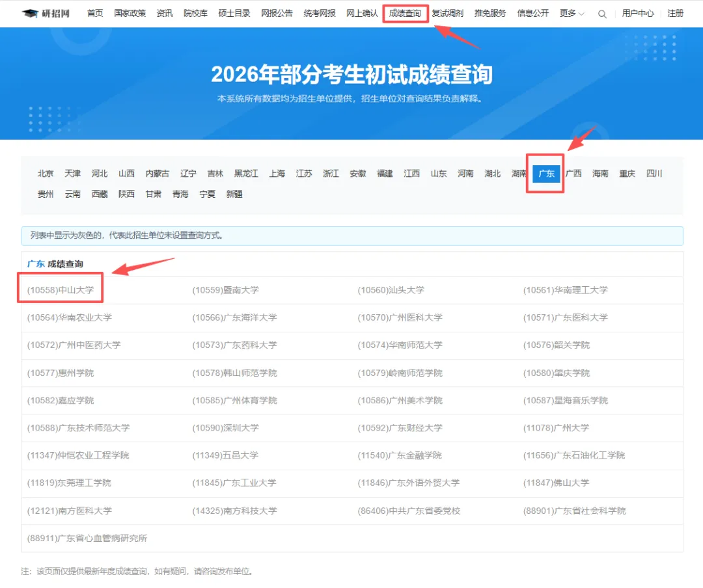The height and width of the screenshot is (588, 703).
Task: Open (10560)汕头大学 score query
Action: pyautogui.click(x=391, y=290)
